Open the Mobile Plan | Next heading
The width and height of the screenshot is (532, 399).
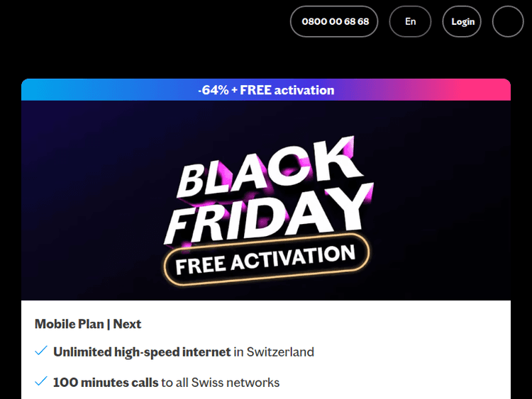pyautogui.click(x=88, y=324)
